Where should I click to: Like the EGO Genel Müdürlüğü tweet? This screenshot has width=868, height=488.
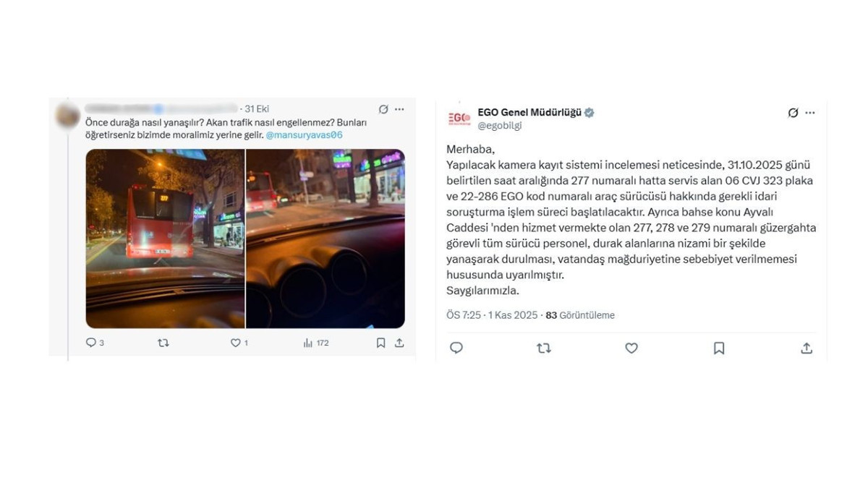click(x=631, y=348)
